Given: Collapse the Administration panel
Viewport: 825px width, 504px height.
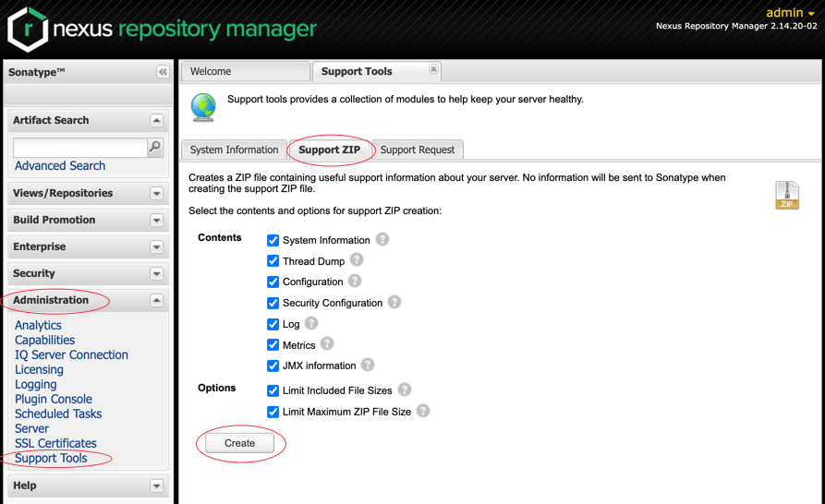Looking at the screenshot, I should [156, 301].
